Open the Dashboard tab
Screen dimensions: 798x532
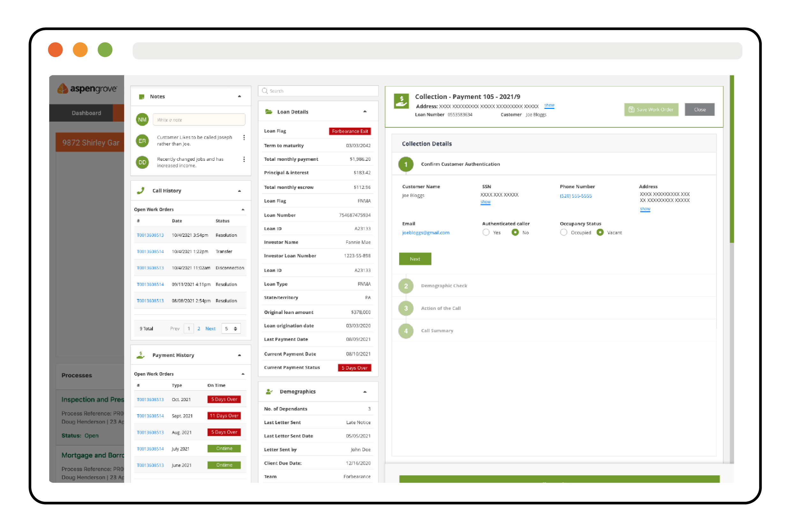[86, 113]
